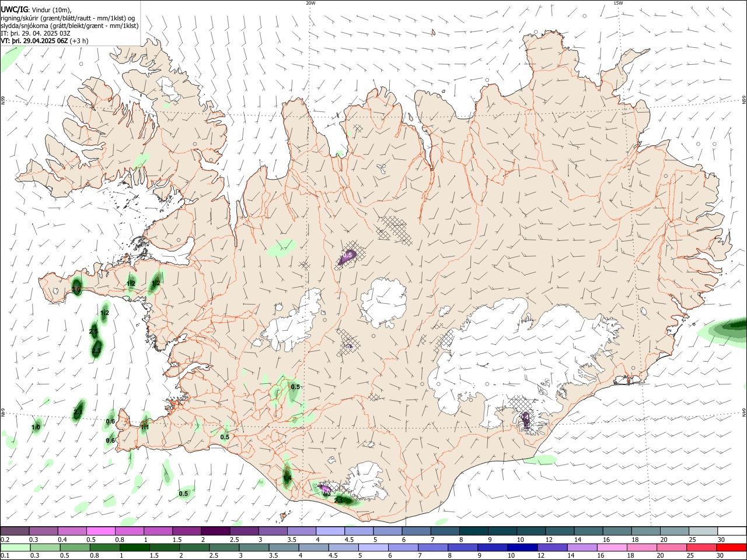The width and height of the screenshot is (747, 560).
Task: Select the 'slydda/snjókoma' legend description line
Action: 69,26
